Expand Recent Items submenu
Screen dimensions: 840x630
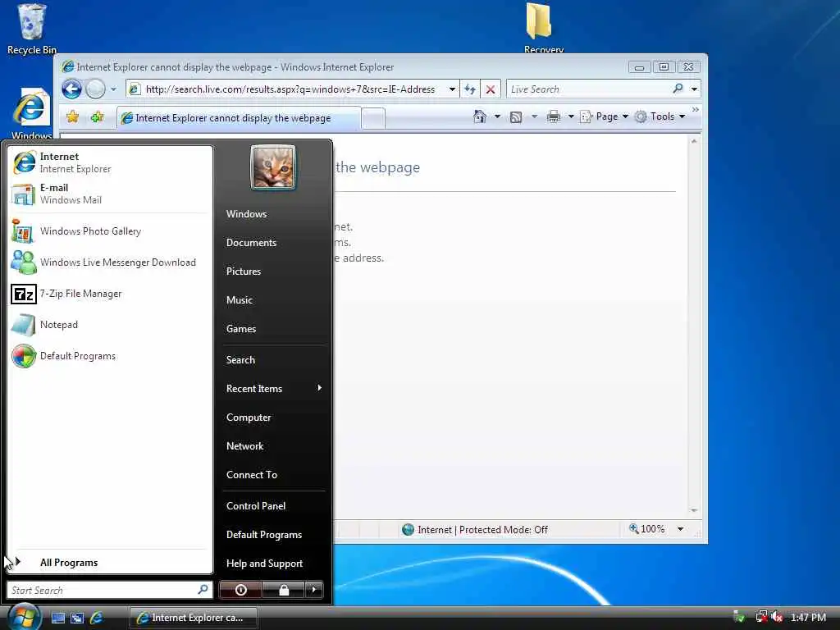[274, 388]
